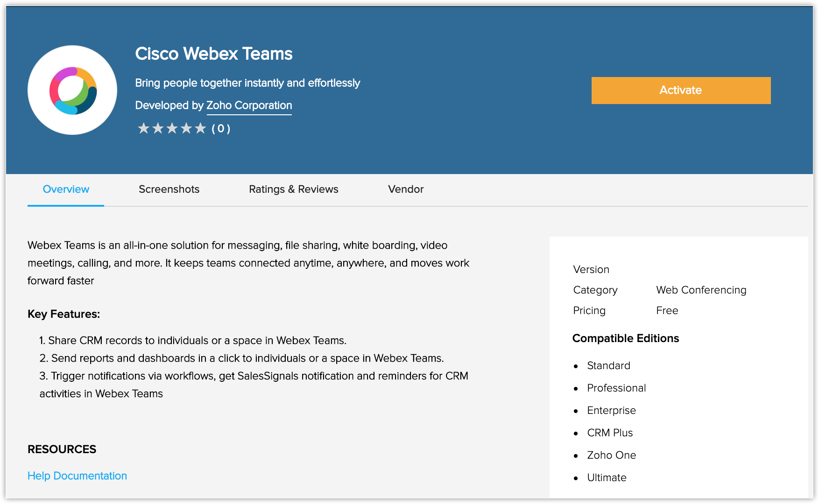Click the Zoho One edition item
This screenshot has width=819, height=504.
[x=611, y=455]
